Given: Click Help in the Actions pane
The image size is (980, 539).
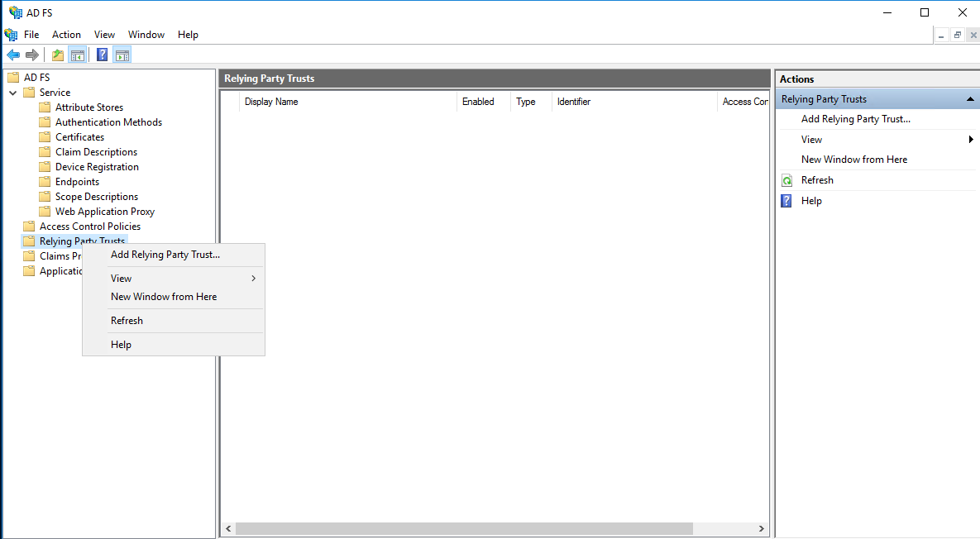Looking at the screenshot, I should pos(811,201).
